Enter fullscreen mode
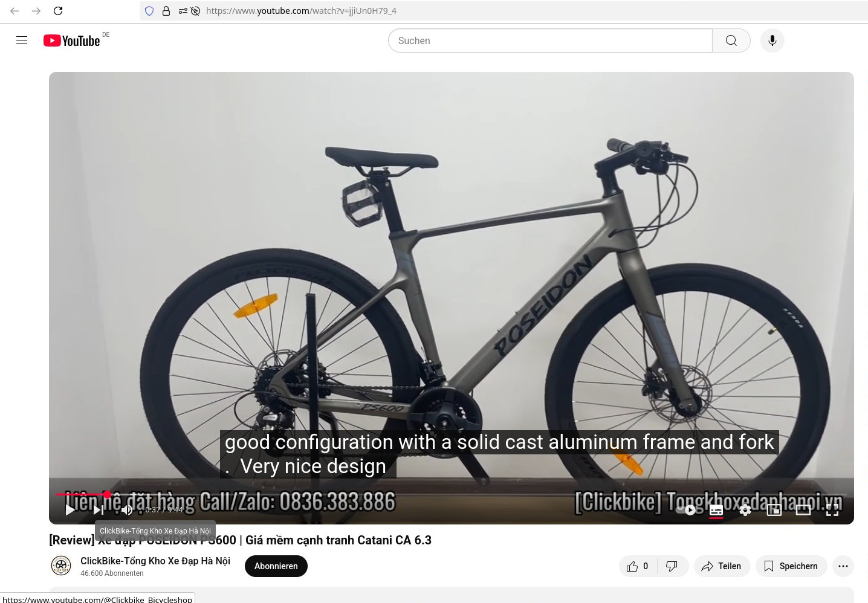This screenshot has width=868, height=603. [x=832, y=510]
